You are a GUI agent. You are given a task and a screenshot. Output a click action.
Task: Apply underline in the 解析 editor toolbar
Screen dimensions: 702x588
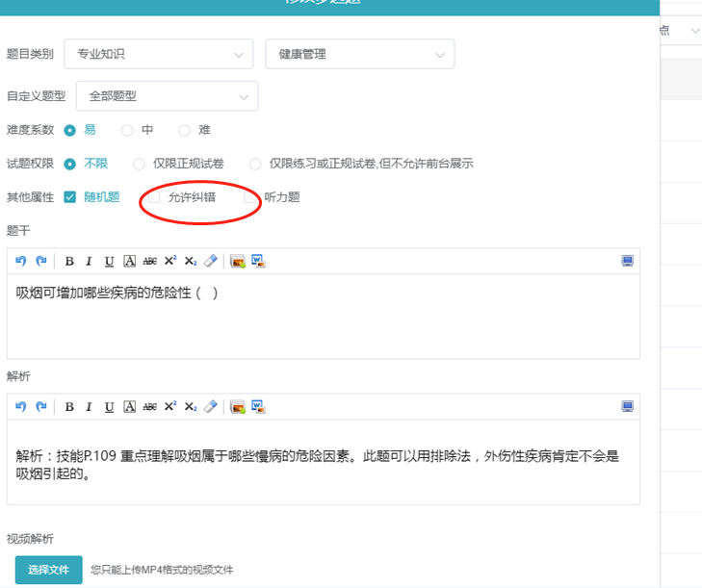click(x=109, y=407)
